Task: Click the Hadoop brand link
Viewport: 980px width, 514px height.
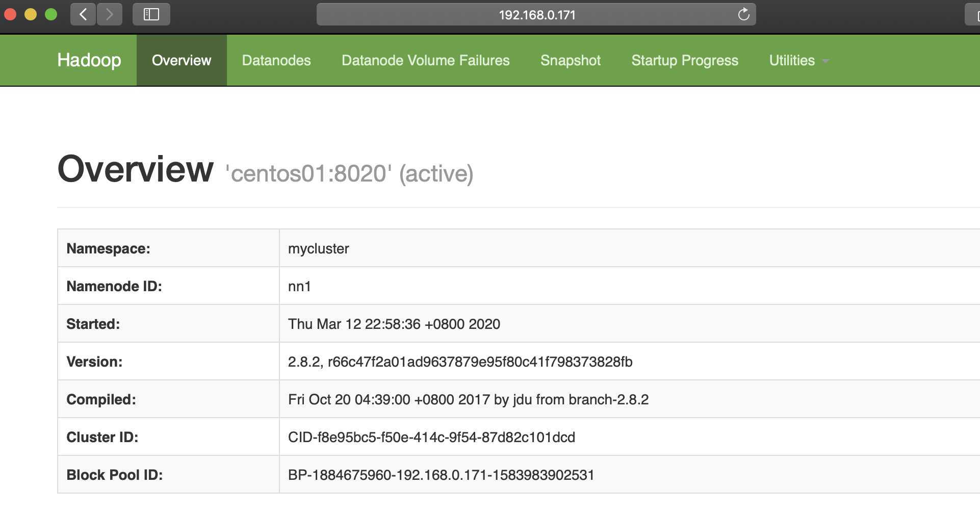Action: (x=89, y=60)
